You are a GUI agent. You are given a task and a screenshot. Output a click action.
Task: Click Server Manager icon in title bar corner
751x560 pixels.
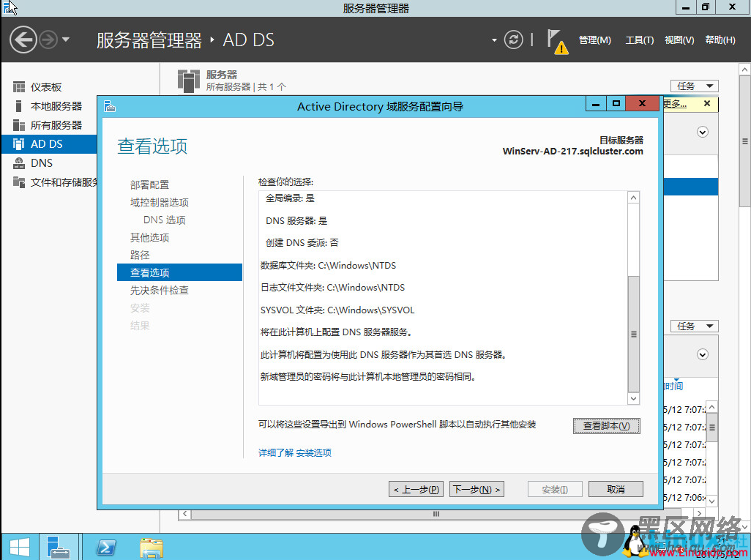(x=9, y=7)
